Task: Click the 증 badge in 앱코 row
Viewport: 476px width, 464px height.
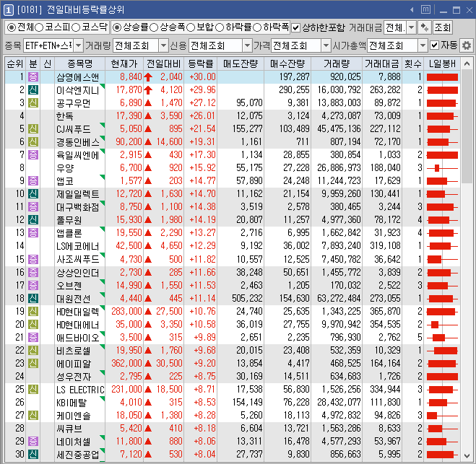Action: point(33,180)
